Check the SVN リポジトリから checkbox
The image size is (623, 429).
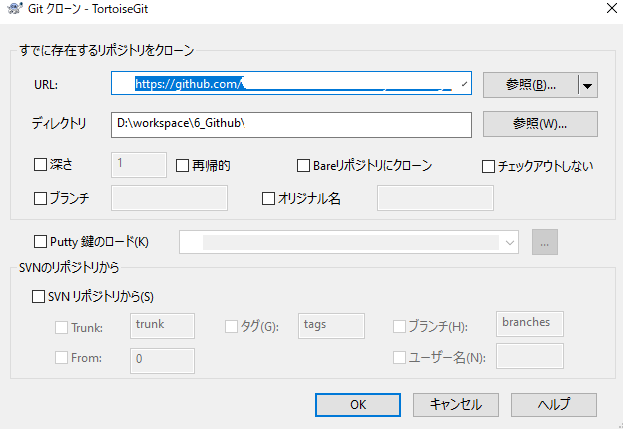click(x=39, y=296)
